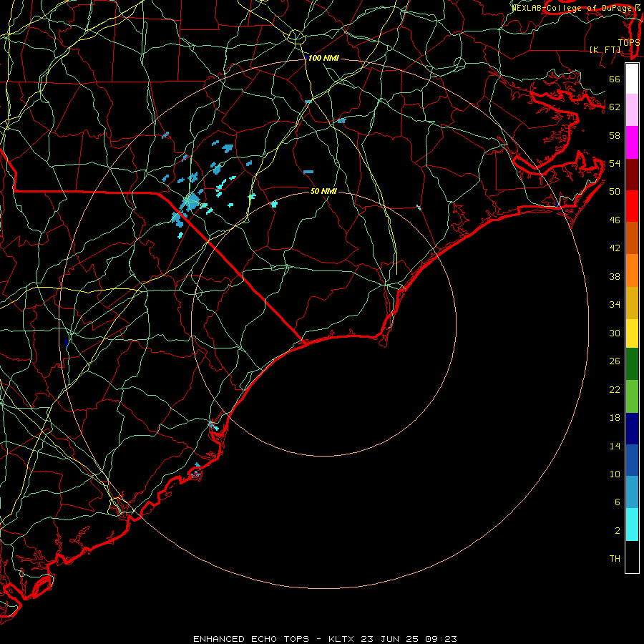Click the legend value 66
644x644 pixels.
tap(615, 79)
